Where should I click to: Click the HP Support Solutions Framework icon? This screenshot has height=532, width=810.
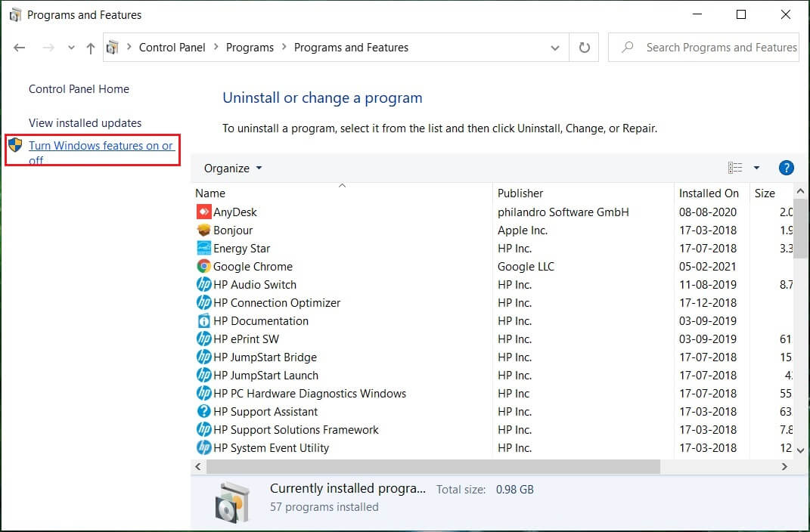203,429
